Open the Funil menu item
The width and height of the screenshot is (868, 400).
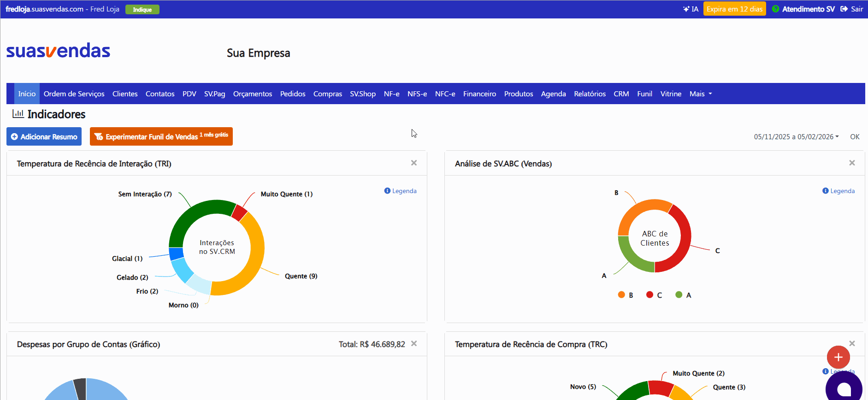(645, 94)
